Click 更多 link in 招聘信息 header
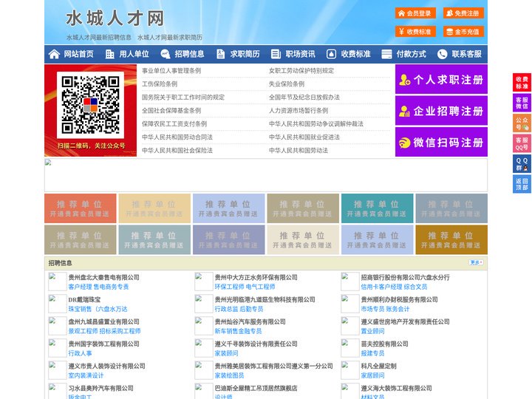Screen dimensions: 532x399 [x=476, y=262]
